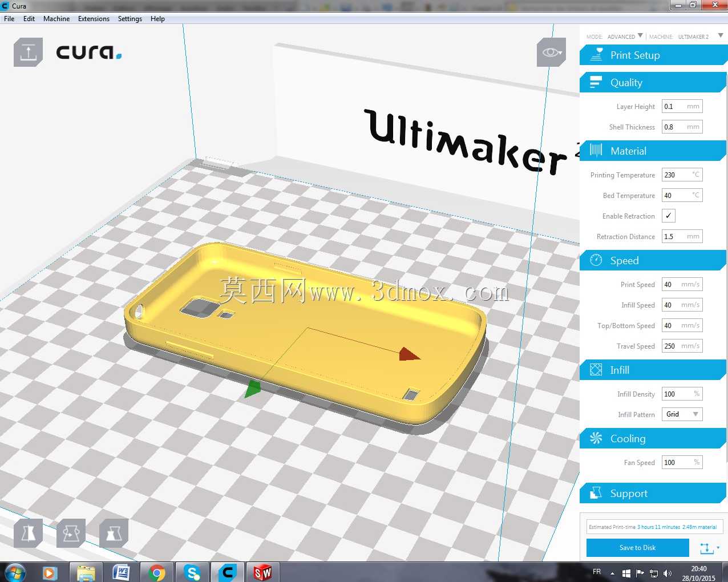
Task: Expand output device arrow next to Save
Action: click(x=718, y=548)
